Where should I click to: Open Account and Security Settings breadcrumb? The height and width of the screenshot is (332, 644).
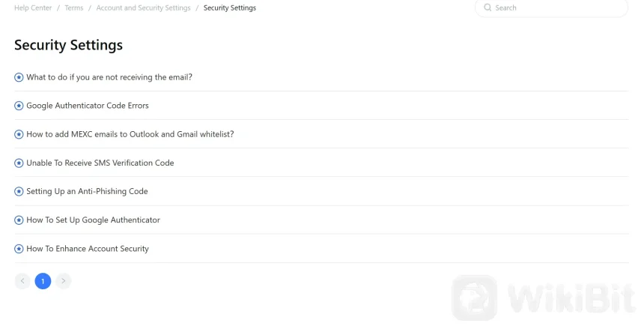coord(143,8)
